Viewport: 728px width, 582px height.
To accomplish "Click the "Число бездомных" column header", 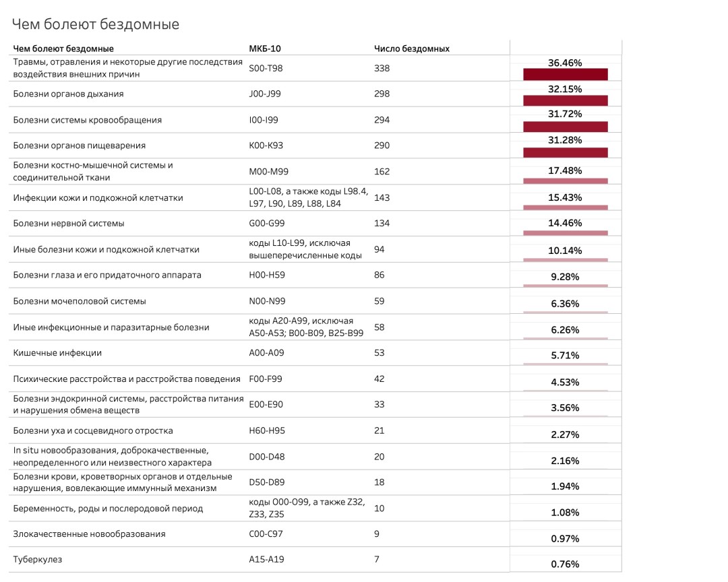I will (x=411, y=48).
